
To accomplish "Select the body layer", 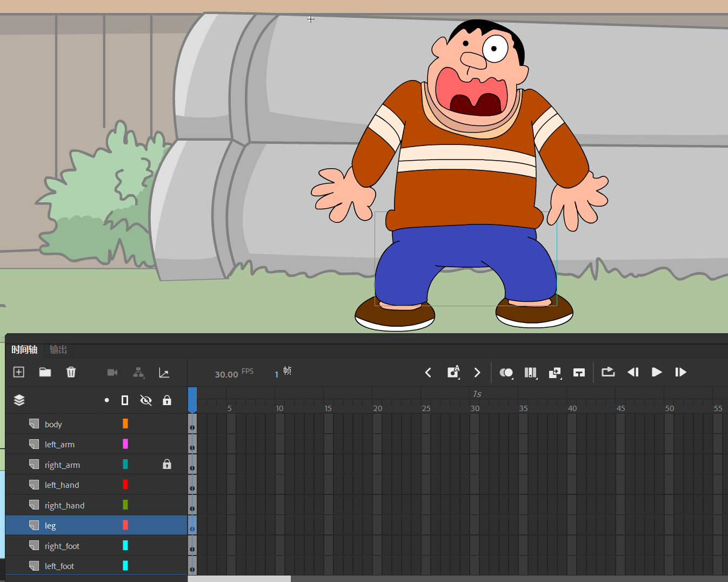I will click(x=96, y=424).
